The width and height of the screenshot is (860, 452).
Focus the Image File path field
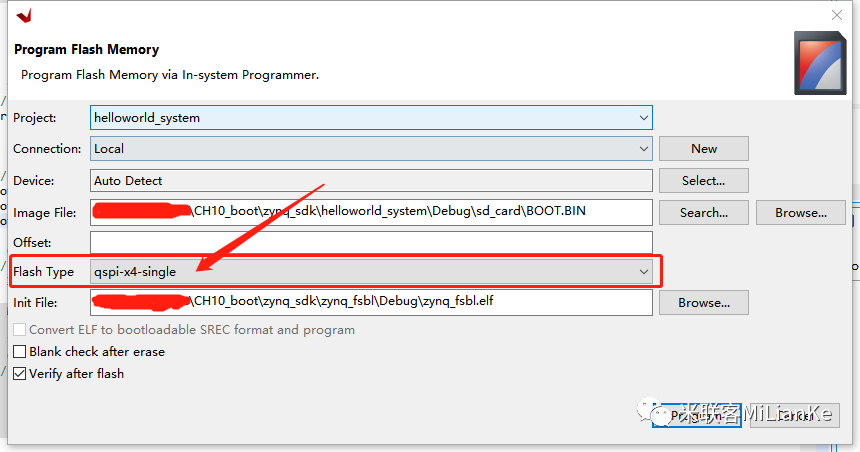[371, 212]
